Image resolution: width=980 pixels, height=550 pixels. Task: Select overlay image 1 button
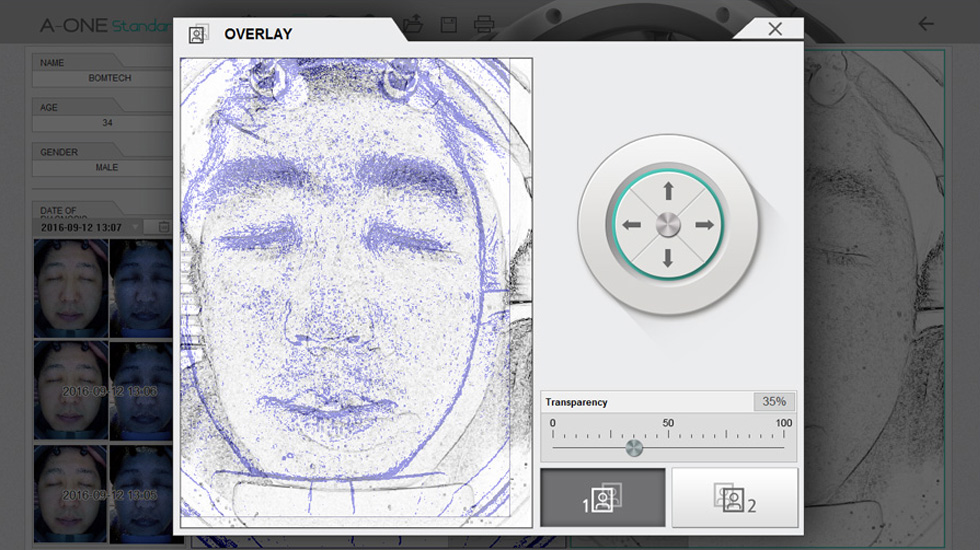(x=602, y=498)
